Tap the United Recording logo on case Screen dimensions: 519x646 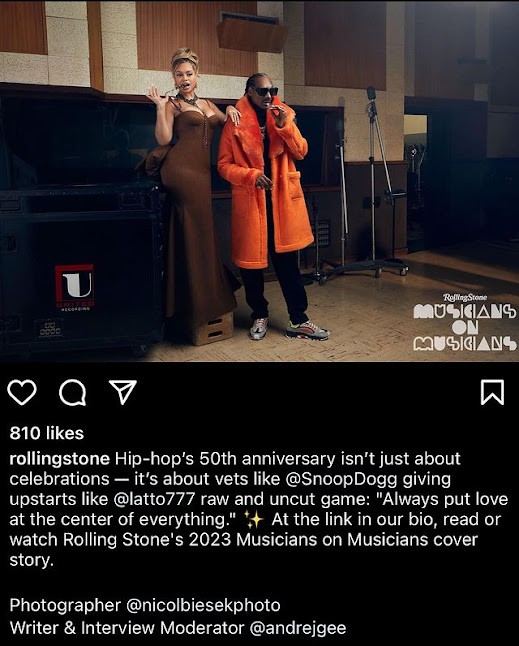tap(75, 287)
